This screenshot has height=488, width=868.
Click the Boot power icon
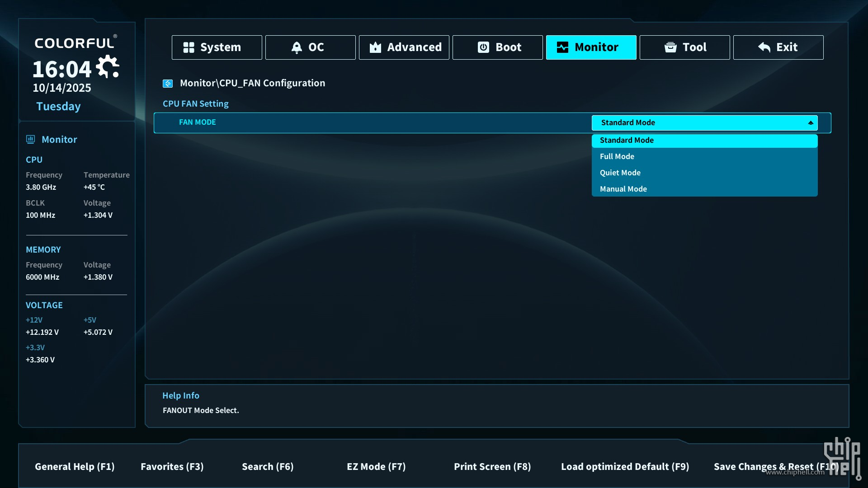pyautogui.click(x=483, y=47)
